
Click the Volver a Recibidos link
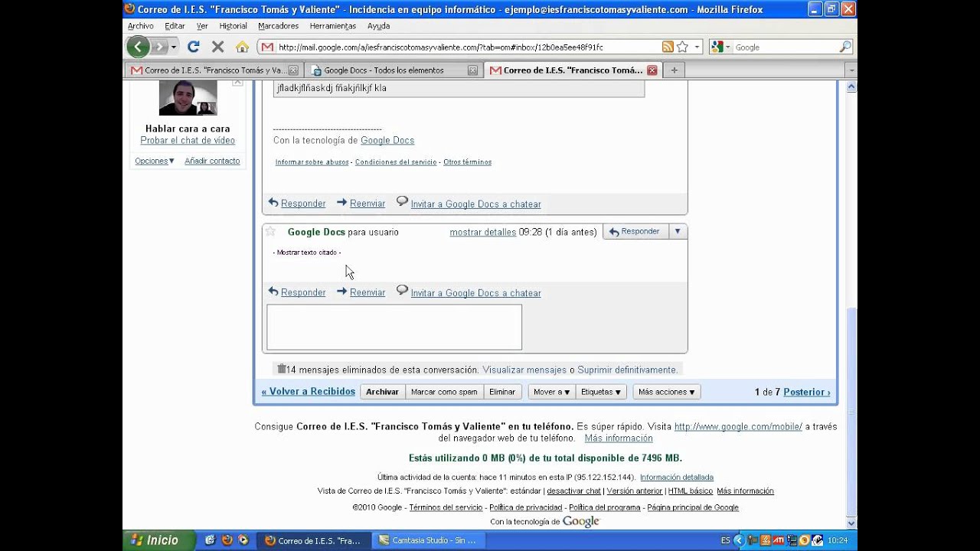(x=309, y=391)
